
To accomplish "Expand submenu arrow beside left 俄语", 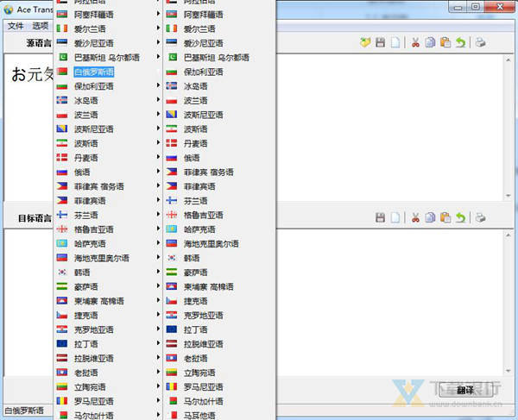I will pos(158,172).
